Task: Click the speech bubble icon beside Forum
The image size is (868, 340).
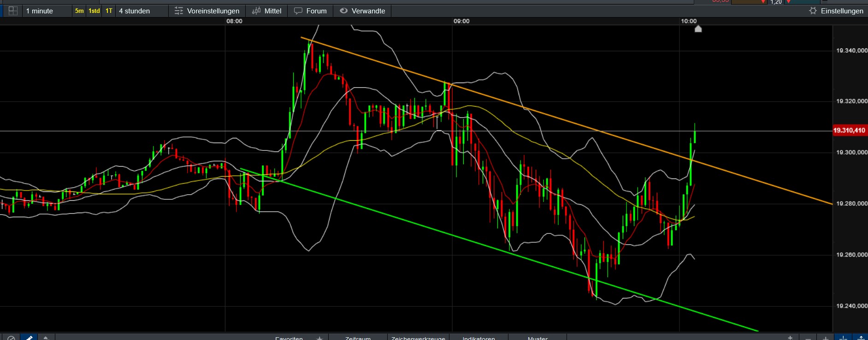Action: tap(298, 11)
